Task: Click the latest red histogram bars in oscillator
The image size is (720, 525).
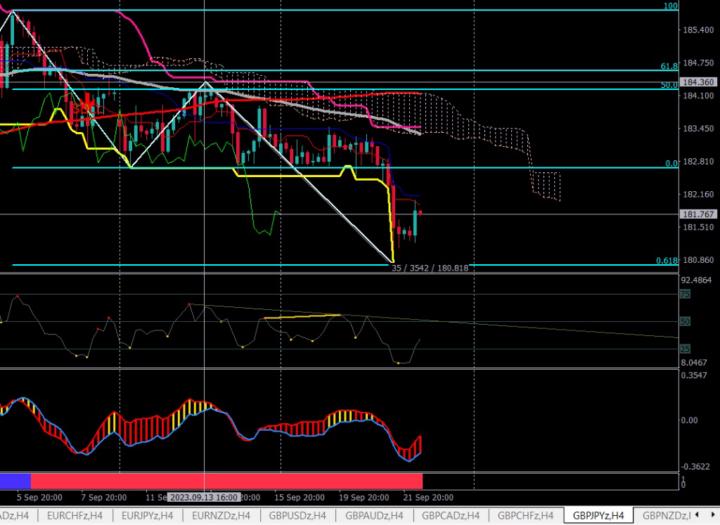Action: (x=418, y=445)
